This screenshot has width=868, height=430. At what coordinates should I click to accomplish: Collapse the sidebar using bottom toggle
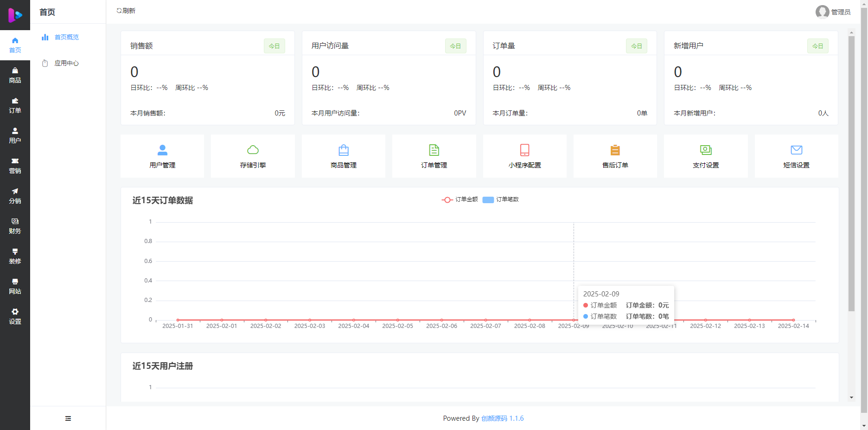68,418
